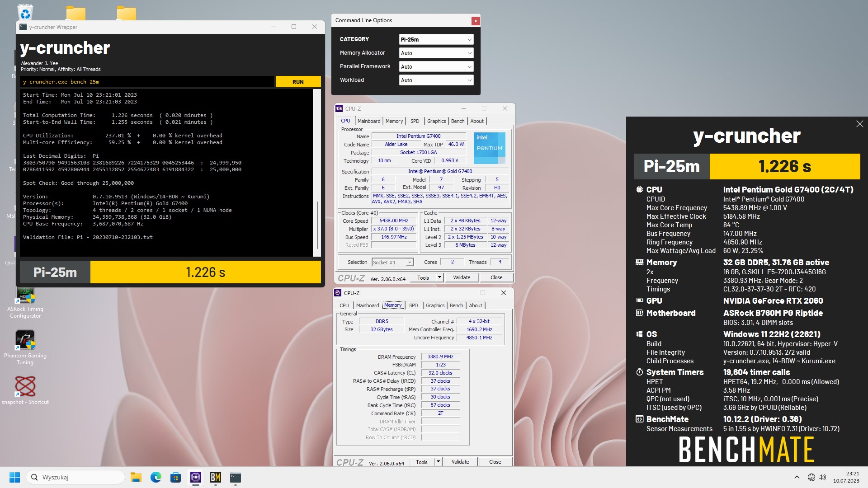Click the GPU section icon in BenchMate

pos(639,301)
